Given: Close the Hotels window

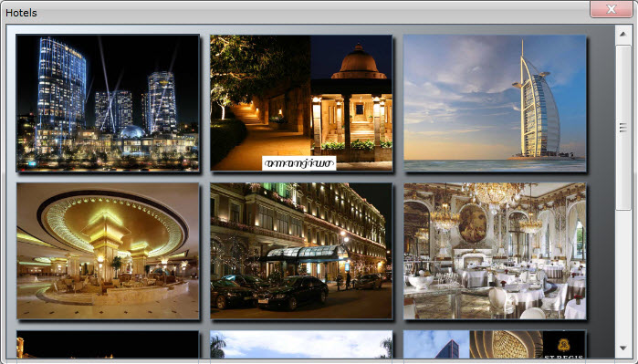Looking at the screenshot, I should coord(612,9).
